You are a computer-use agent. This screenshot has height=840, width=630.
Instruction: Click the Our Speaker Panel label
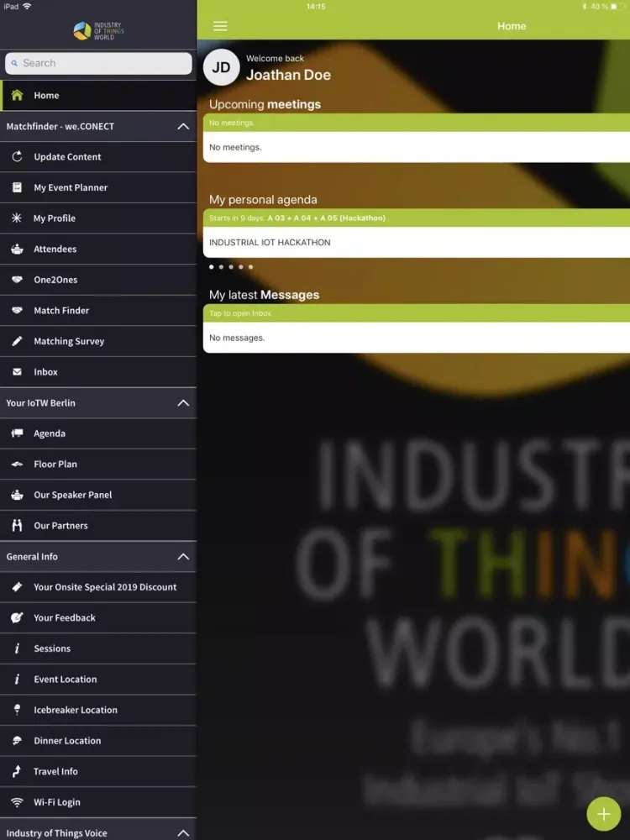(73, 495)
